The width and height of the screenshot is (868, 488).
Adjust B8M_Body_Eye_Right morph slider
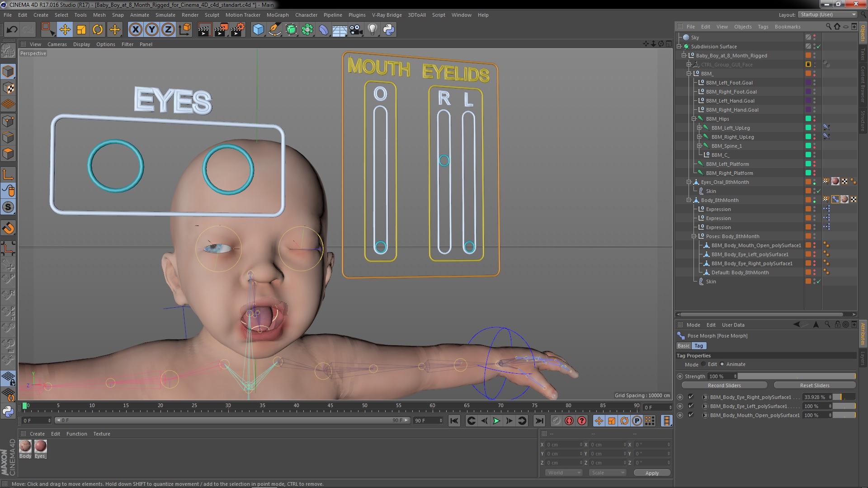coord(844,397)
